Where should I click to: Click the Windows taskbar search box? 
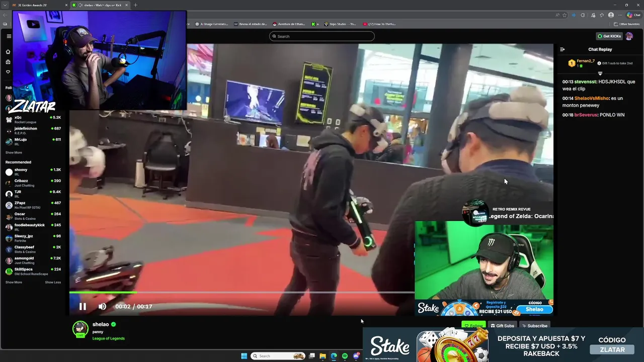278,356
